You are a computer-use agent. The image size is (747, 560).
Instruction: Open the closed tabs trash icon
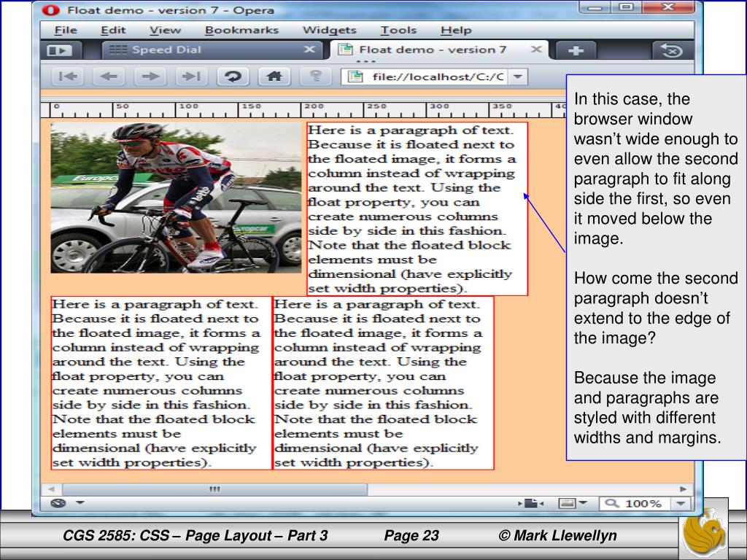pyautogui.click(x=673, y=50)
